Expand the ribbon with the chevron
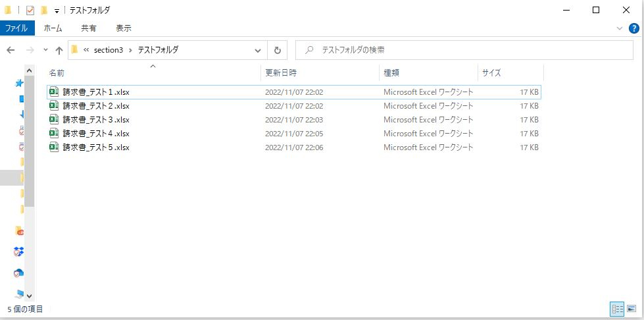Viewport: 644px width, 320px height. click(x=620, y=28)
